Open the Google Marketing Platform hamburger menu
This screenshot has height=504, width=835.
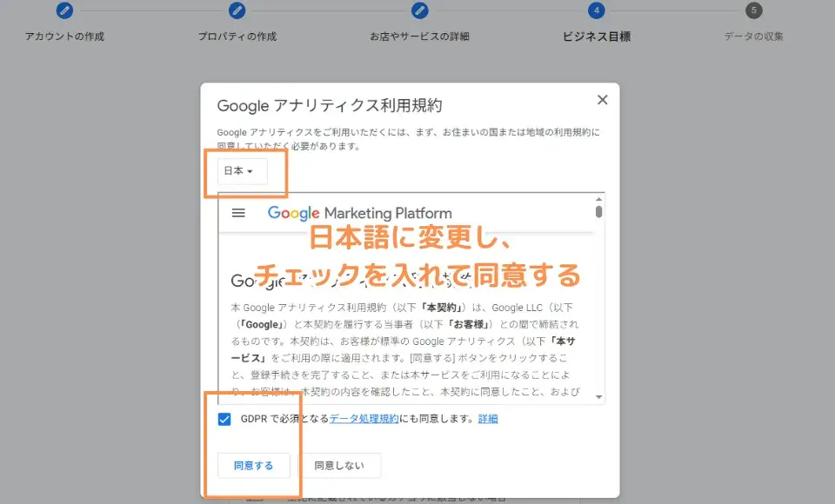tap(238, 213)
